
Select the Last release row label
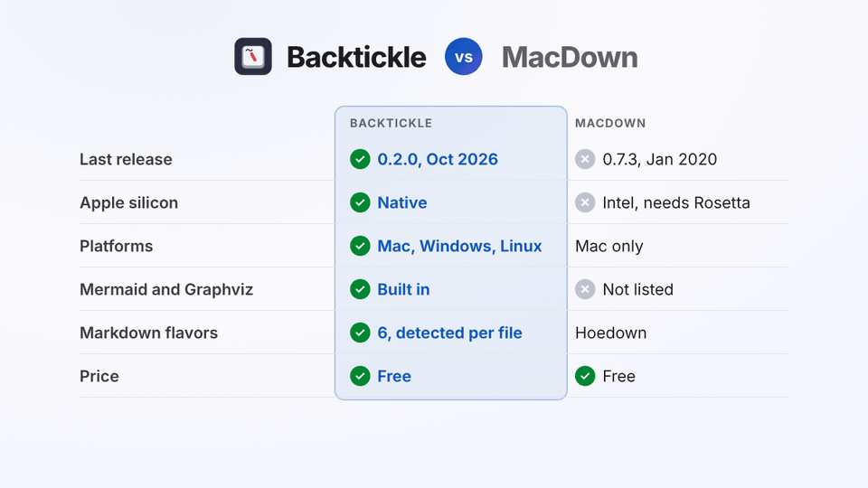(126, 159)
